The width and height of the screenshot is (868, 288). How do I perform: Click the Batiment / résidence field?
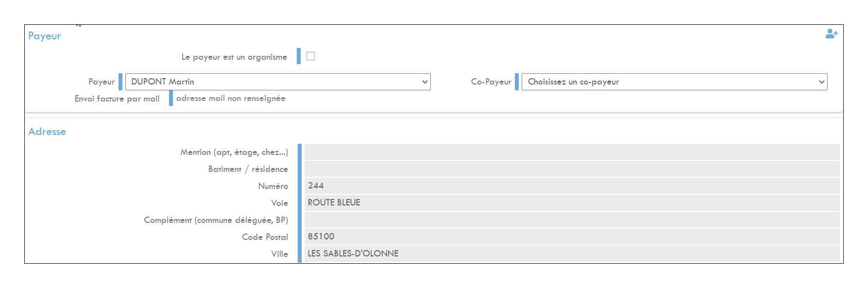click(572, 169)
